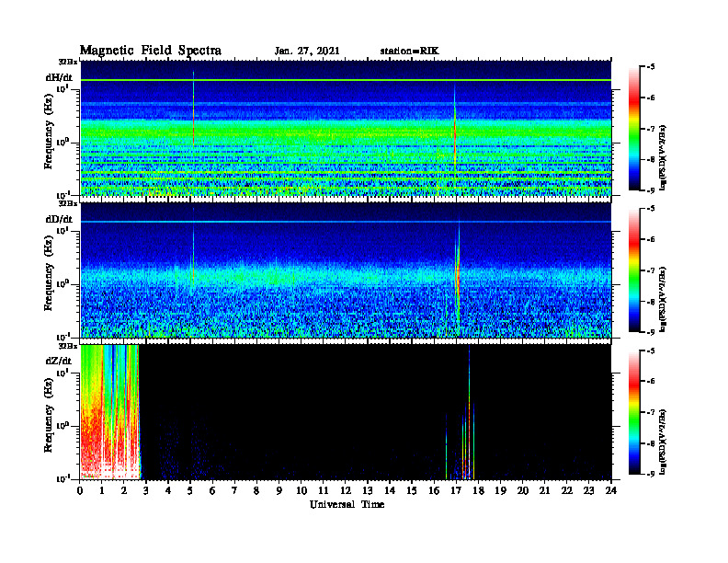Click the -9 value on dH/dt color scale
The width and height of the screenshot is (728, 563).
point(651,190)
